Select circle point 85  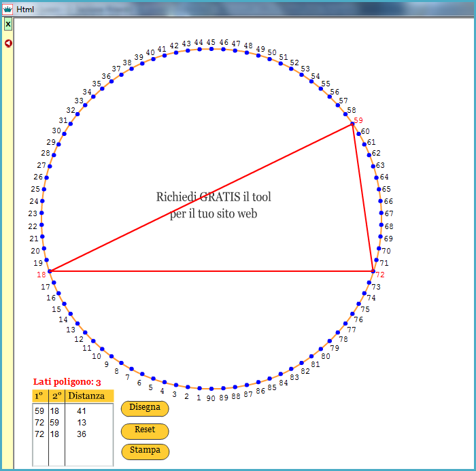click(x=269, y=379)
